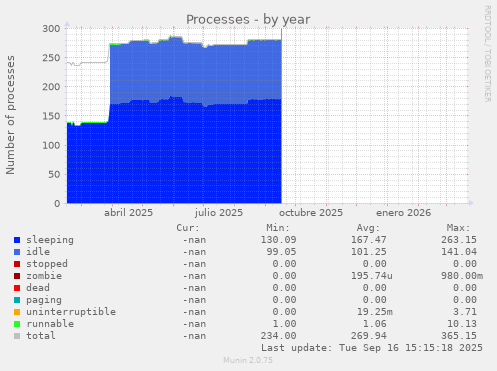Click the 'octubre 2025' x-axis label
497x371 pixels.
click(x=311, y=213)
